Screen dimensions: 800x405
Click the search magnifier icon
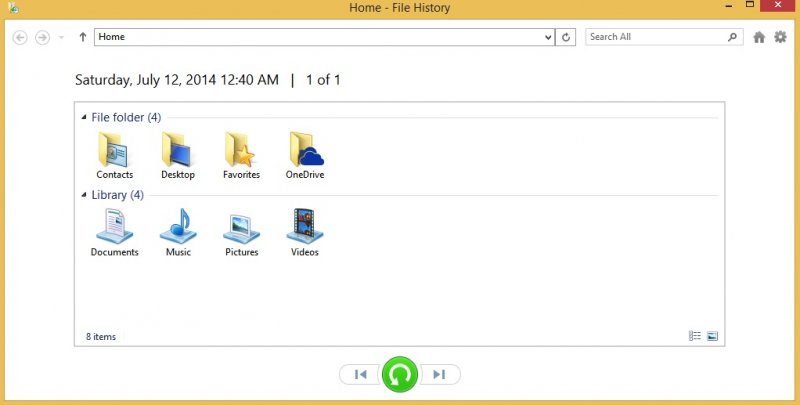tap(732, 37)
